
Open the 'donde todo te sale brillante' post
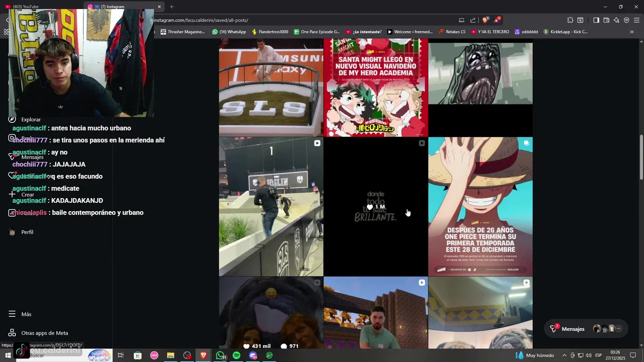click(375, 207)
